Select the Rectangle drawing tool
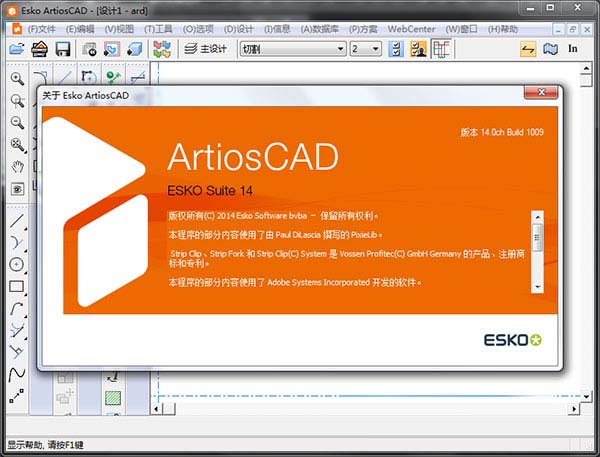Screen dimensions: 600x457 coord(17,286)
